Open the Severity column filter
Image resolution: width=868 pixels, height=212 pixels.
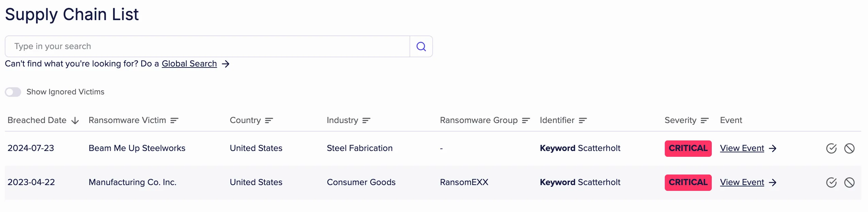pos(705,120)
